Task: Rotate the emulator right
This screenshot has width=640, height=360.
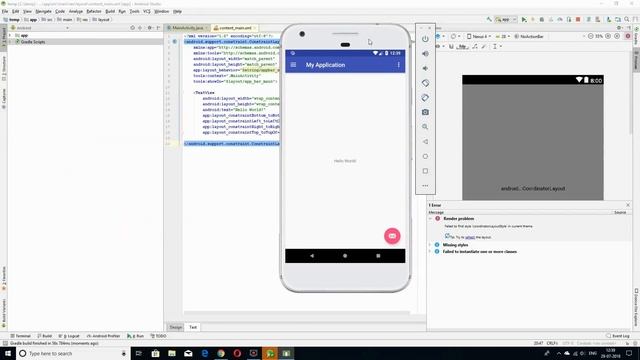Action: pyautogui.click(x=425, y=98)
